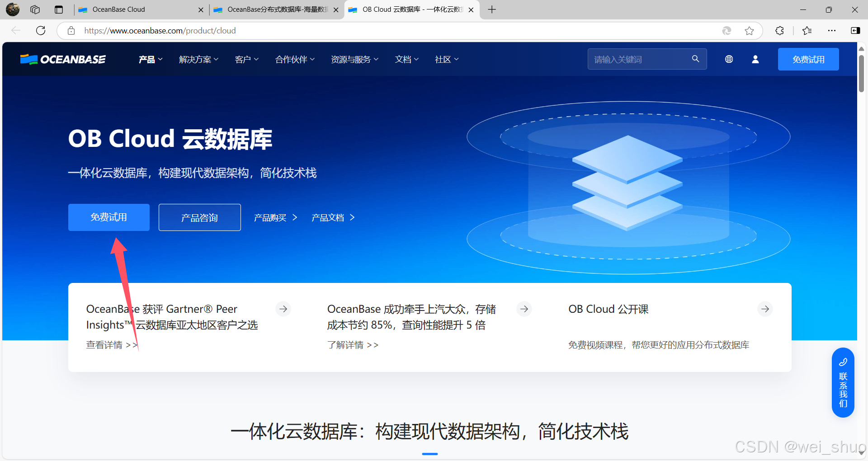This screenshot has height=461, width=868.
Task: Expand the 产品 navigation dropdown
Action: (x=150, y=59)
